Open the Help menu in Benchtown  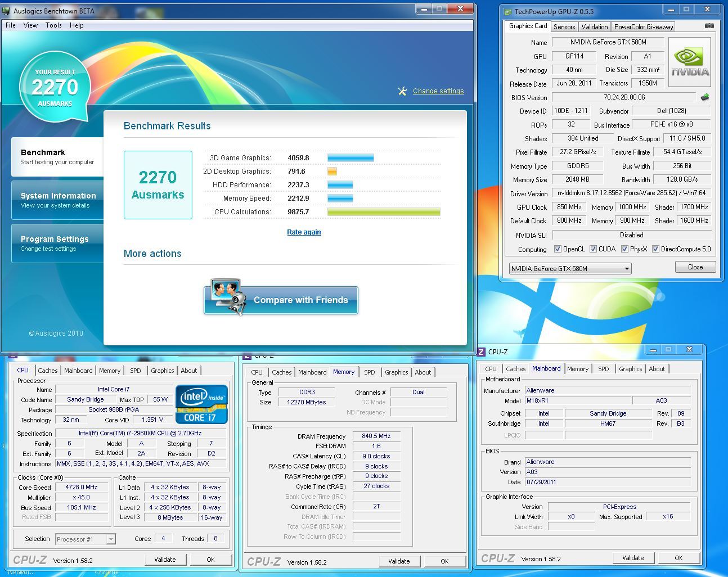click(x=77, y=25)
